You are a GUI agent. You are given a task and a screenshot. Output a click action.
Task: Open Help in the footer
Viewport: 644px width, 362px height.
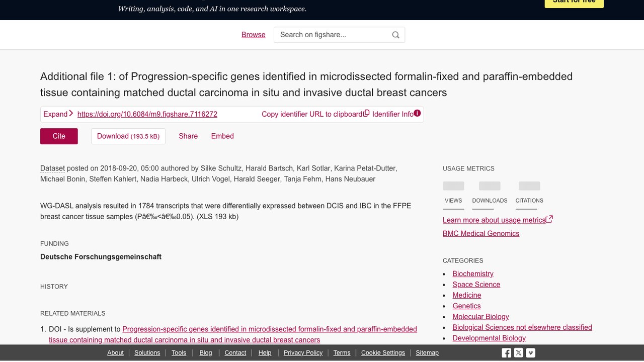(265, 353)
